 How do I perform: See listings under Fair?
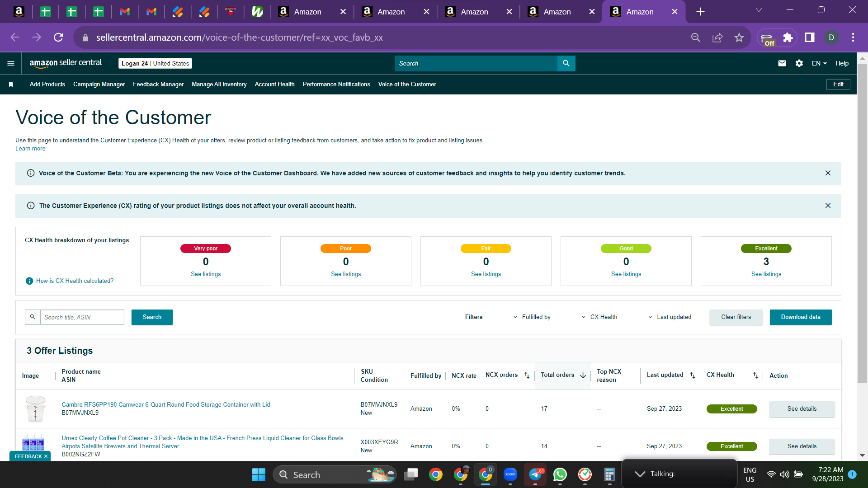[486, 274]
